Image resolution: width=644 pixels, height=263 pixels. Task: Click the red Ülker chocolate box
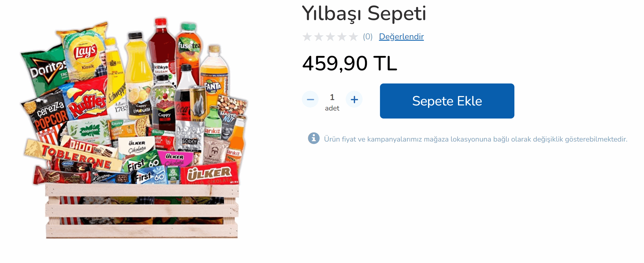click(x=209, y=174)
